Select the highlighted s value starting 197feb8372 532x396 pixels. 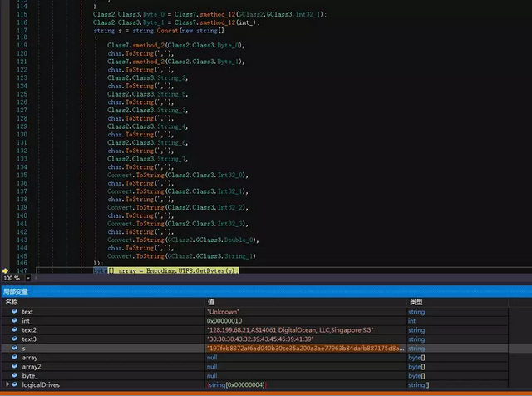(x=305, y=349)
